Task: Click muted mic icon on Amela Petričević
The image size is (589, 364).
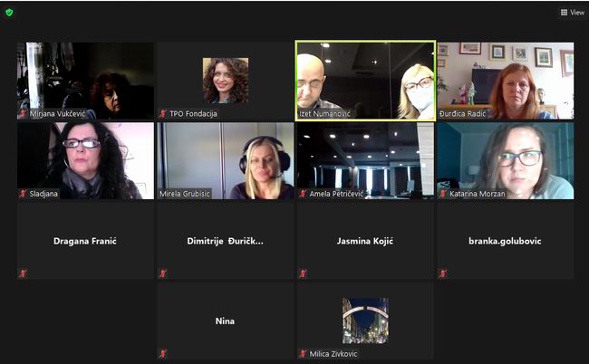Action: 304,194
